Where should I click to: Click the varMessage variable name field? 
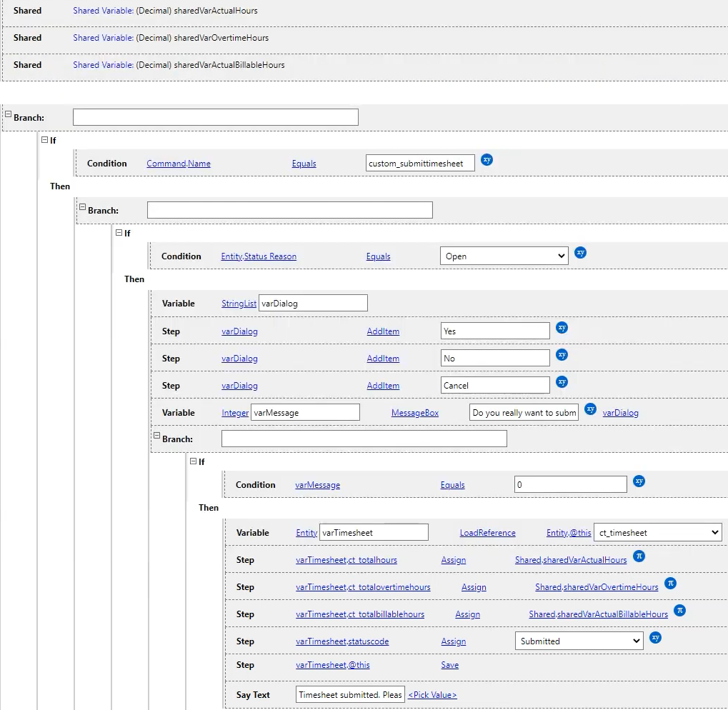coord(305,412)
